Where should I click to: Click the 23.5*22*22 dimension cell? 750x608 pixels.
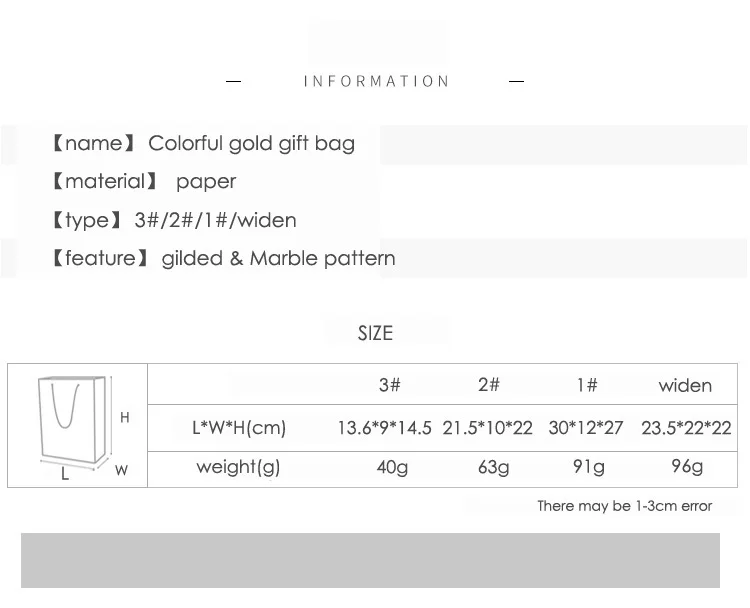686,428
